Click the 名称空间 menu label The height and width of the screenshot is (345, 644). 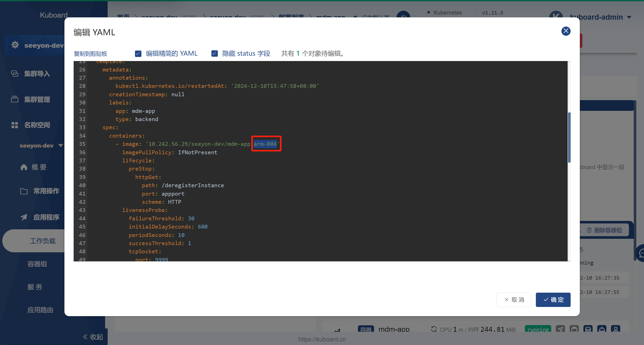[37, 125]
